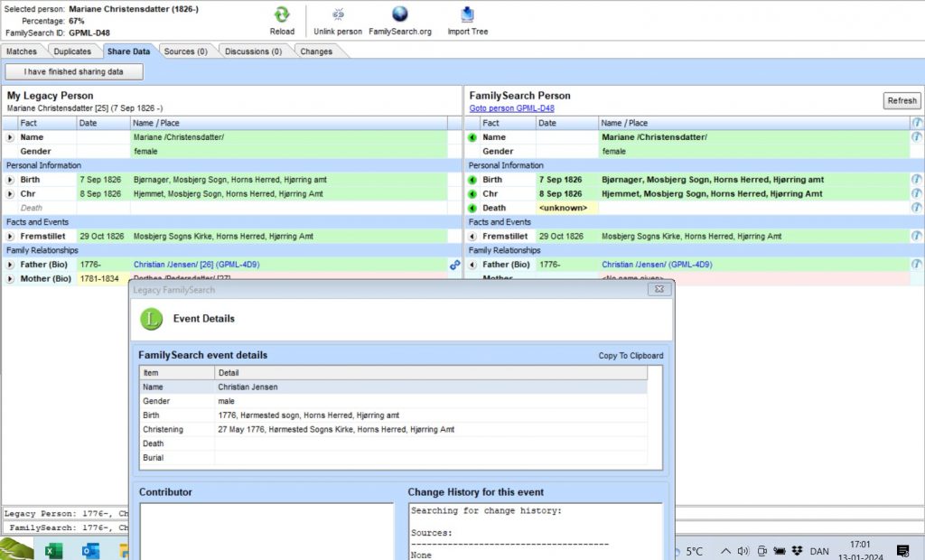Open info icon for FamilySearch Fremstillet row
925x560 pixels.
coord(917,236)
